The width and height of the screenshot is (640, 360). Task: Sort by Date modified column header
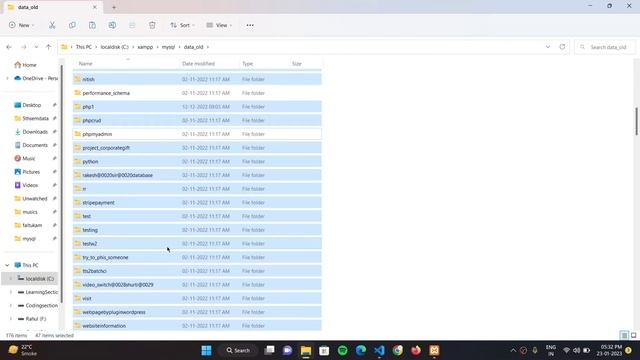[198, 64]
